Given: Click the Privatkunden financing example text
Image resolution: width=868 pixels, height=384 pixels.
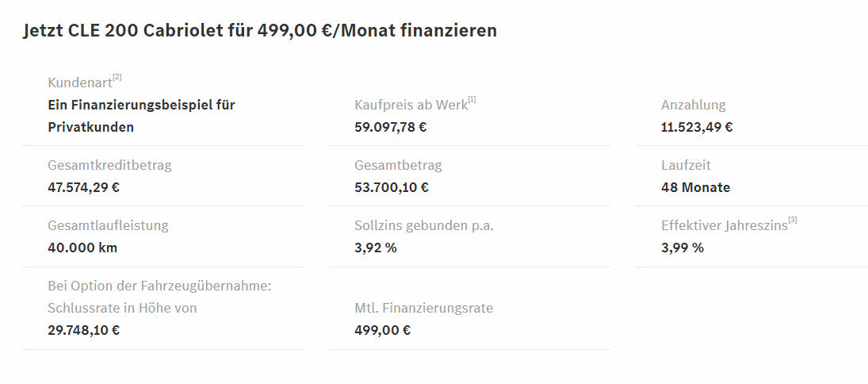Looking at the screenshot, I should pyautogui.click(x=142, y=116).
